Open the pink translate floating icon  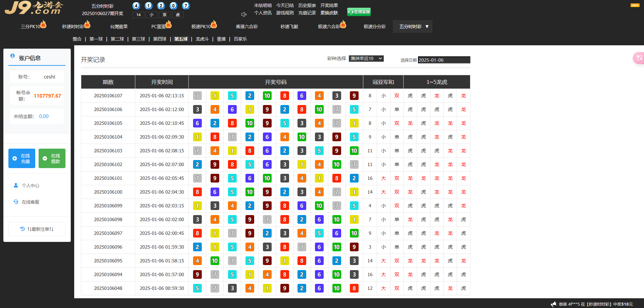(638, 58)
